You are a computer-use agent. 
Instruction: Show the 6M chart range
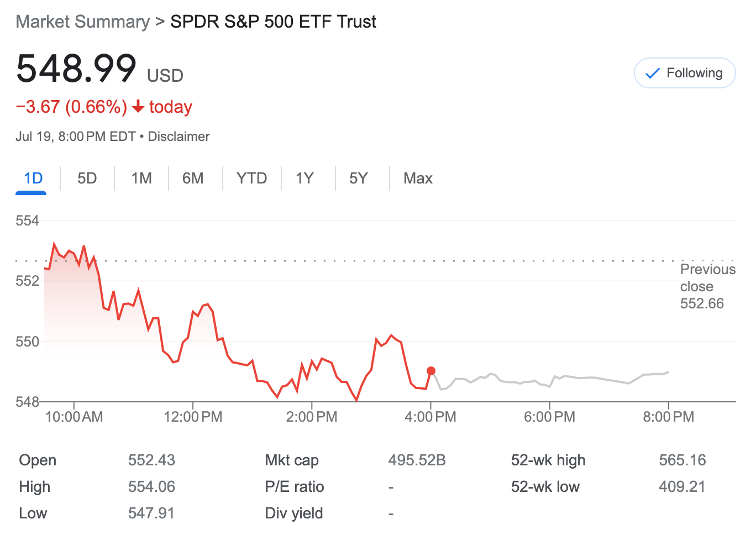193,178
